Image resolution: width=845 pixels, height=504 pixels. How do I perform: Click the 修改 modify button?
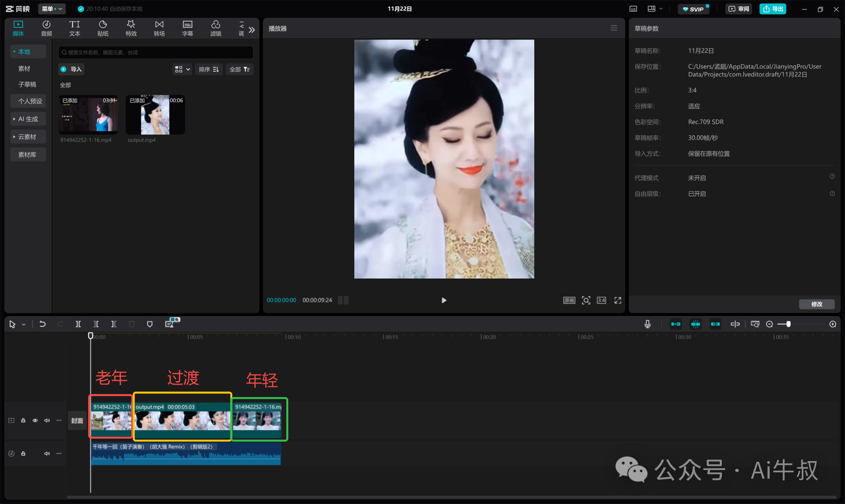[817, 304]
